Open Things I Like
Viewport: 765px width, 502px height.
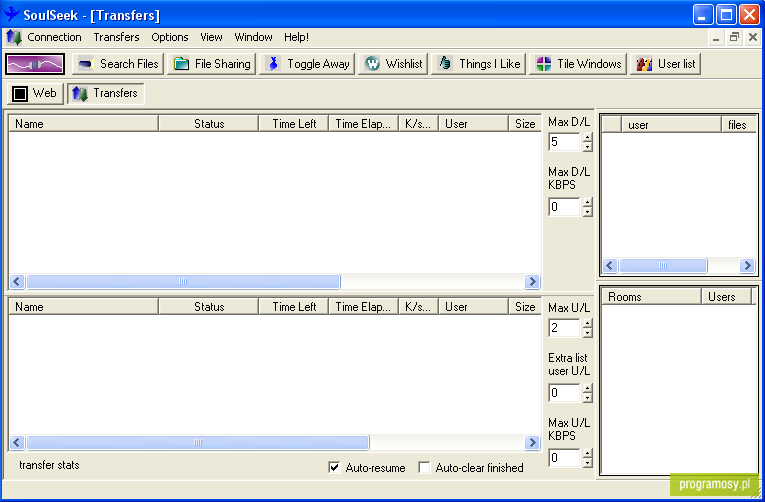[x=479, y=64]
